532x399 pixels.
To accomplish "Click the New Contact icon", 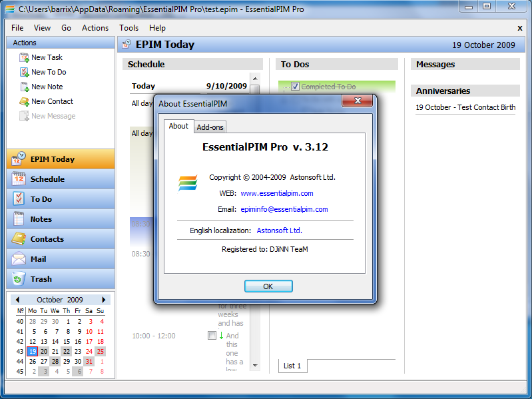I will pyautogui.click(x=24, y=101).
